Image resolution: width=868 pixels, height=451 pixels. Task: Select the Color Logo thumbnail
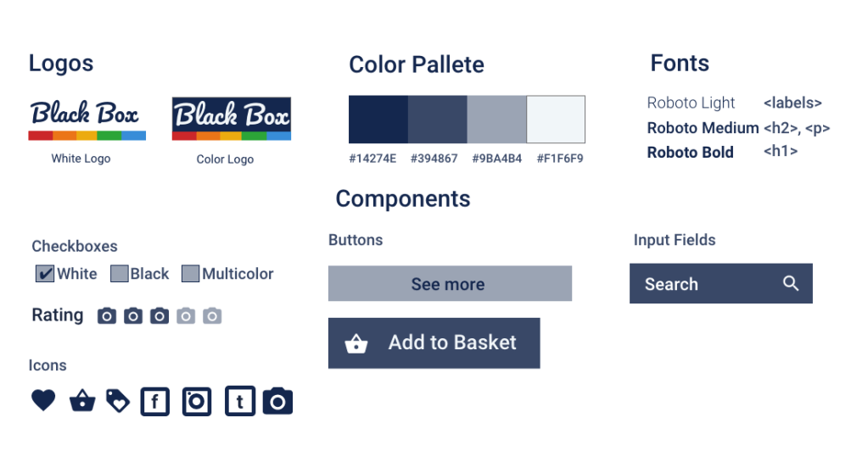pyautogui.click(x=231, y=119)
